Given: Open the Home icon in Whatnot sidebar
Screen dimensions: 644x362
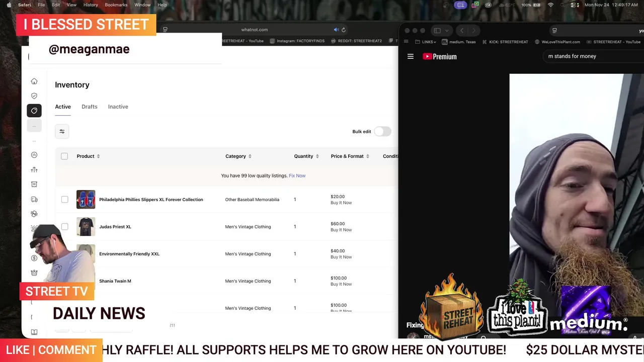Looking at the screenshot, I should coord(34,81).
